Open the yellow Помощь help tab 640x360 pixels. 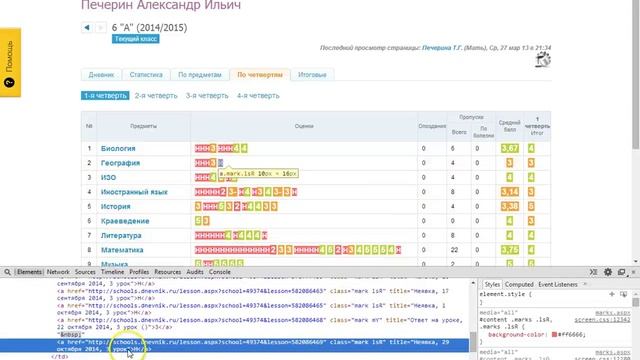tap(10, 62)
